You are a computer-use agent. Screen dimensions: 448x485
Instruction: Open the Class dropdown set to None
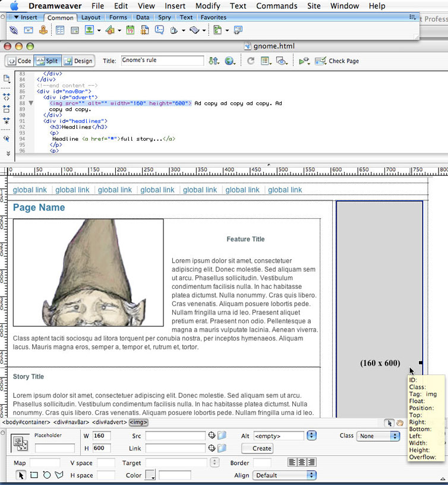point(378,436)
